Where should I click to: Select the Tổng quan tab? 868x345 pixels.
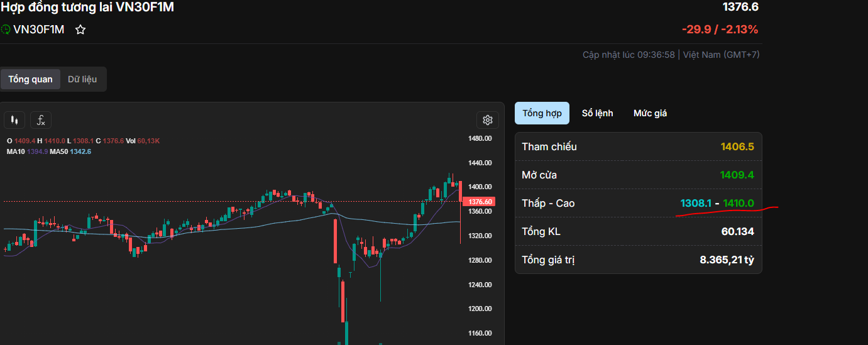[30, 79]
